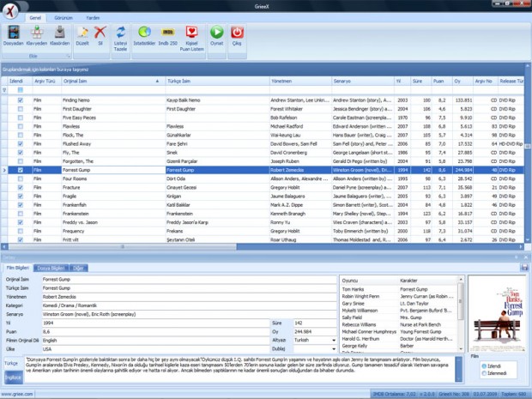532x399 pixels.
Task: Click the save icon in detail panel
Action: pos(524,268)
